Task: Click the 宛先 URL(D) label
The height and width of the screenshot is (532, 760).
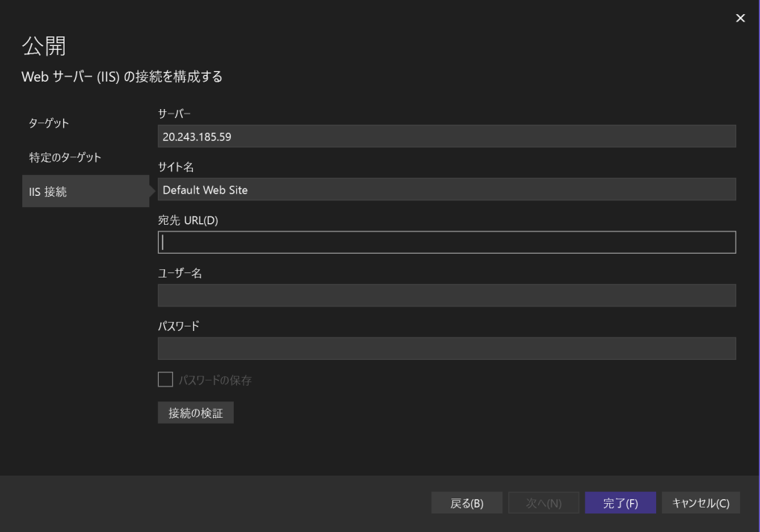Action: click(x=188, y=220)
